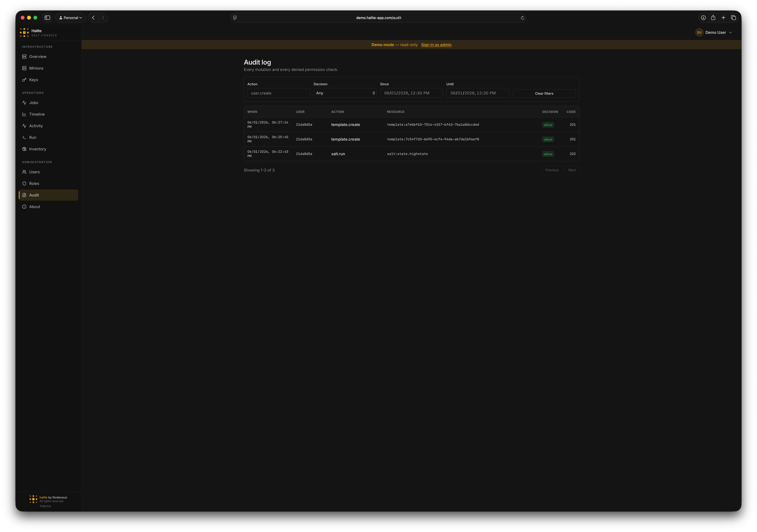This screenshot has width=757, height=532.
Task: Go back with browser back arrow
Action: pos(93,18)
